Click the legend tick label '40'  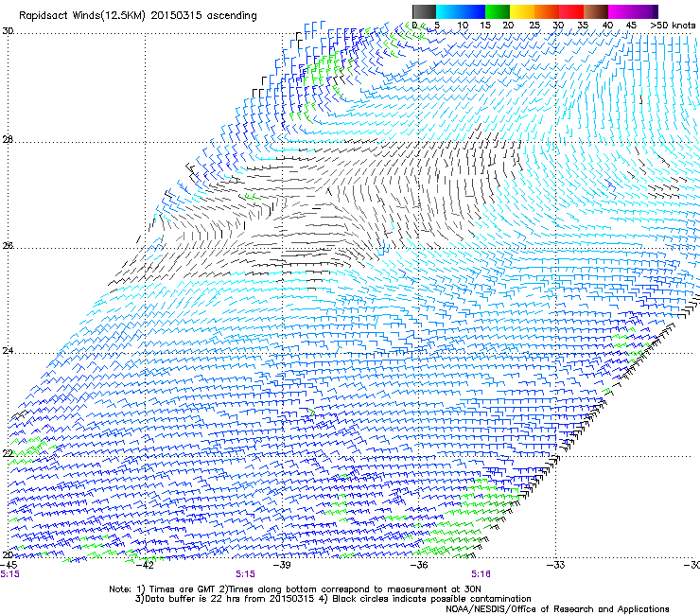pyautogui.click(x=607, y=26)
